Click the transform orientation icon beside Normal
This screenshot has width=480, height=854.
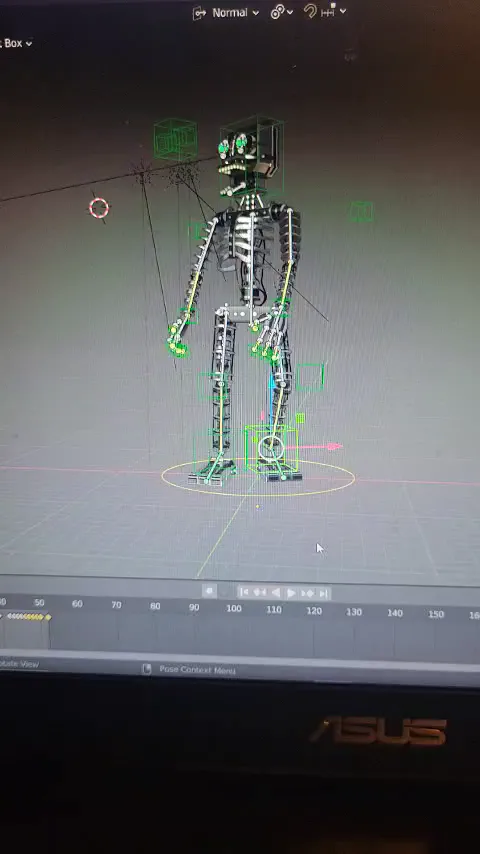coord(199,13)
